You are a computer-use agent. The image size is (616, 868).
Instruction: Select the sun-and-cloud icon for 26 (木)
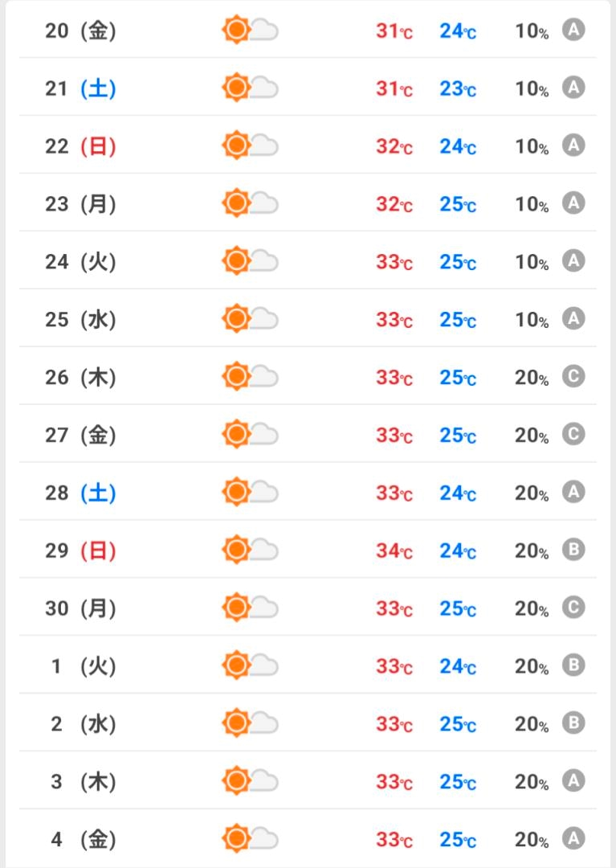pos(250,377)
